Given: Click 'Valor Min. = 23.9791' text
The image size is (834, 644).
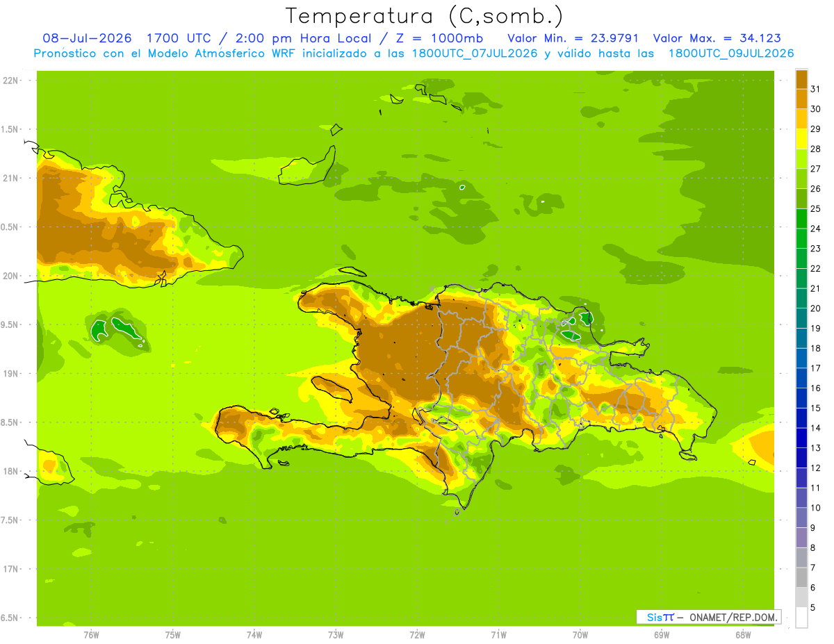Looking at the screenshot, I should click(x=573, y=38).
